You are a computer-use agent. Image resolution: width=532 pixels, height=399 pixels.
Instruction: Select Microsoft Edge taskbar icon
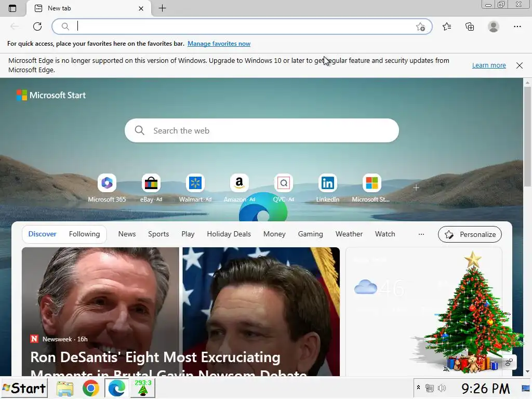[x=116, y=389]
